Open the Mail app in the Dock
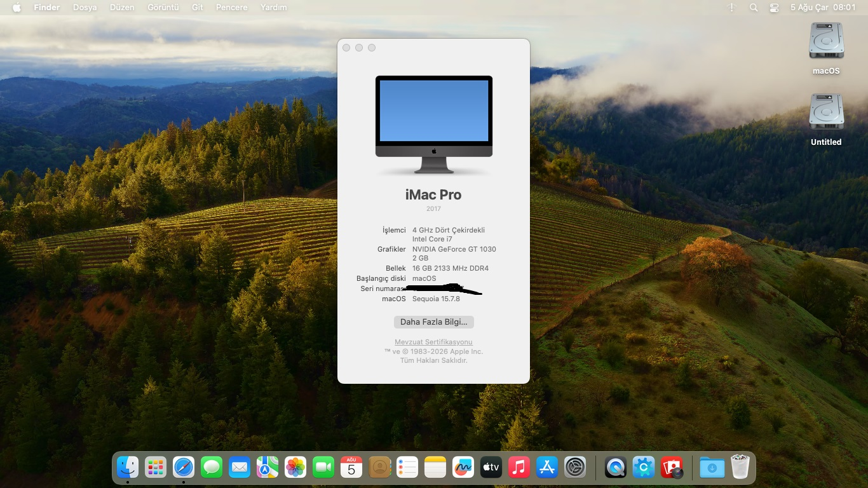868x488 pixels. (x=240, y=468)
